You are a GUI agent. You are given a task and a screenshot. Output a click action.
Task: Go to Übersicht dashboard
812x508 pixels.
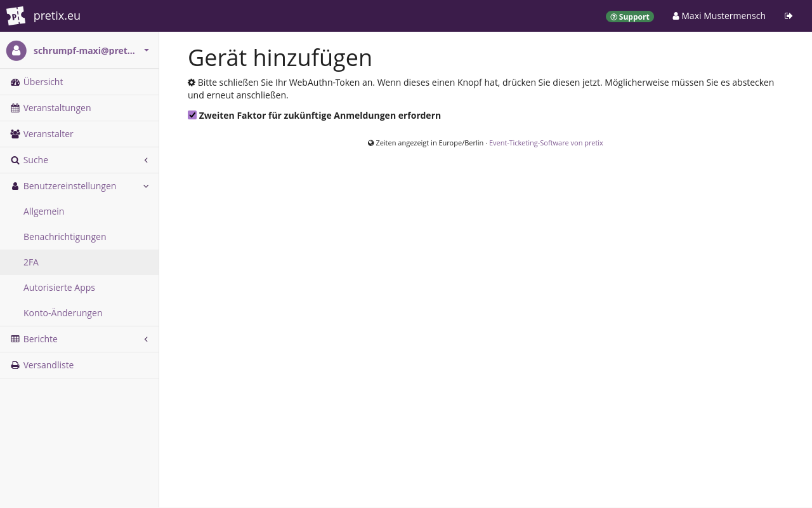[79, 82]
